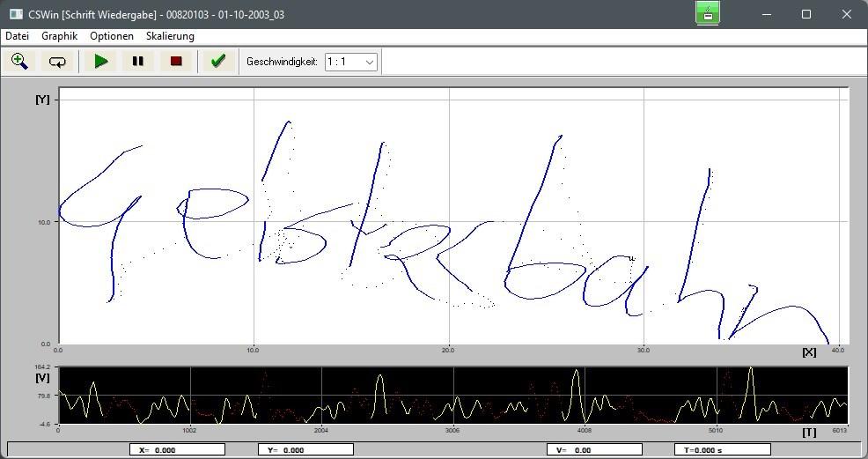Image resolution: width=868 pixels, height=459 pixels.
Task: Click the V= 0.00 velocity field
Action: tap(594, 449)
